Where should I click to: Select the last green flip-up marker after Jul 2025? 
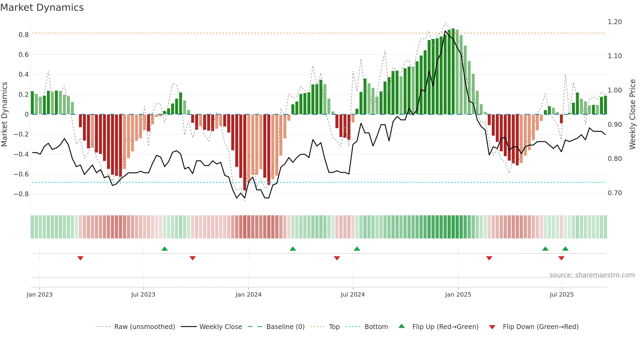point(565,249)
